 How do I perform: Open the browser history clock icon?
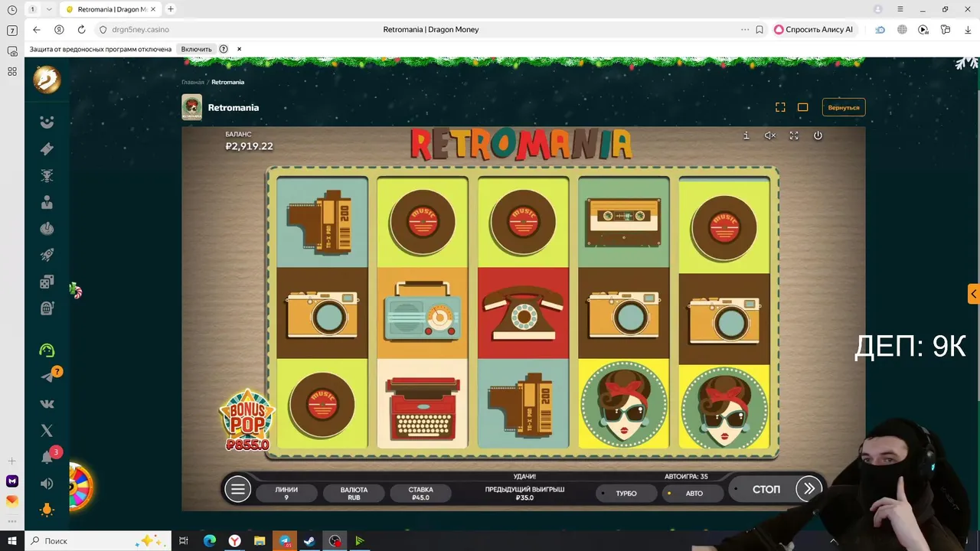12,10
